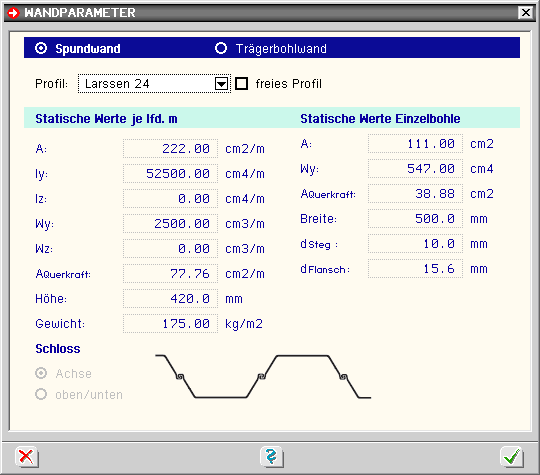
Task: Click the red X cancel icon
Action: [x=27, y=457]
